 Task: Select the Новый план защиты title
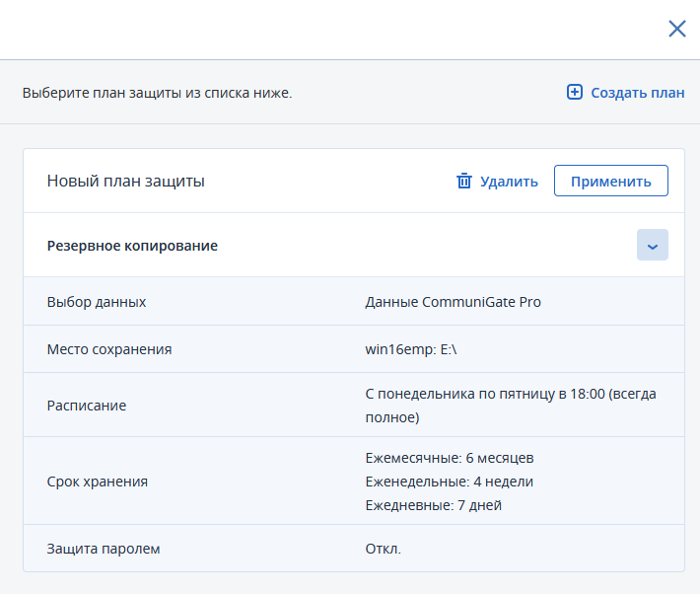click(125, 182)
